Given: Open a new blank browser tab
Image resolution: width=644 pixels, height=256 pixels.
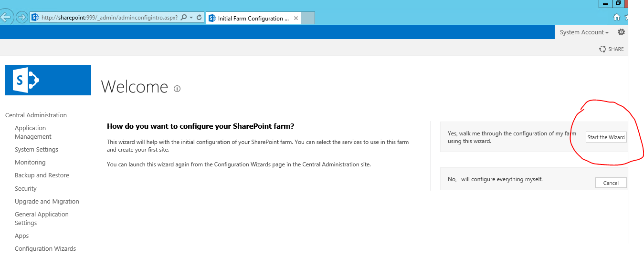Looking at the screenshot, I should click(308, 19).
